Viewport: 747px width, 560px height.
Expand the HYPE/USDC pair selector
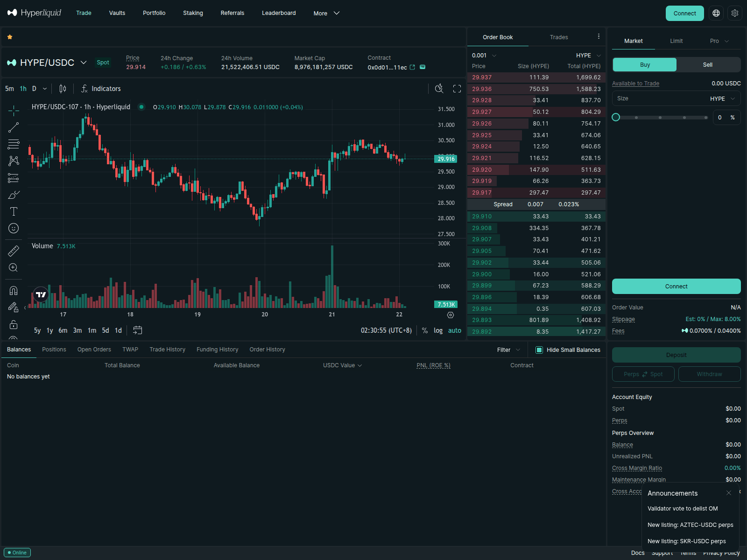pos(84,63)
